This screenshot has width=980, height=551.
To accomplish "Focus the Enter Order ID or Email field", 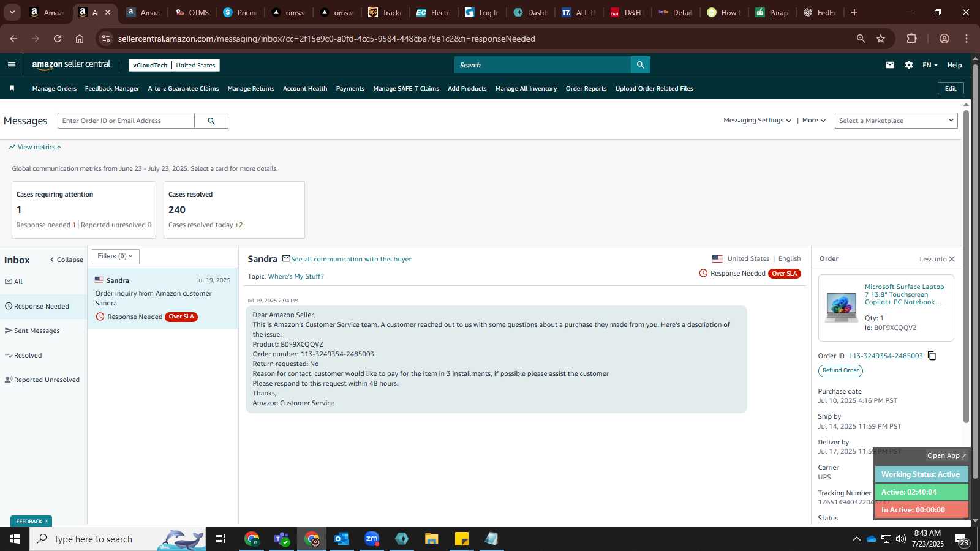I will [126, 121].
